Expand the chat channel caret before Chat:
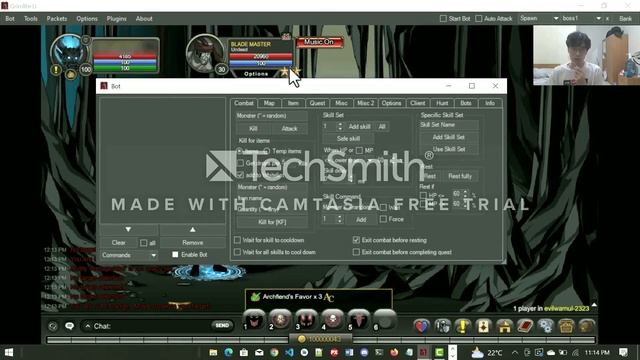The image size is (640, 360). 88,326
